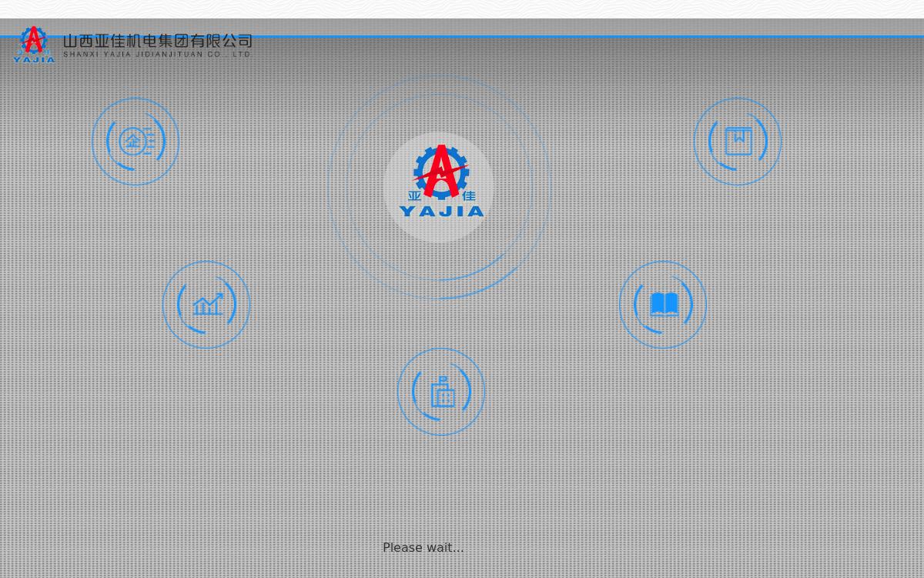This screenshot has width=924, height=578.
Task: Click the white textured strip at top
Action: 462,8
